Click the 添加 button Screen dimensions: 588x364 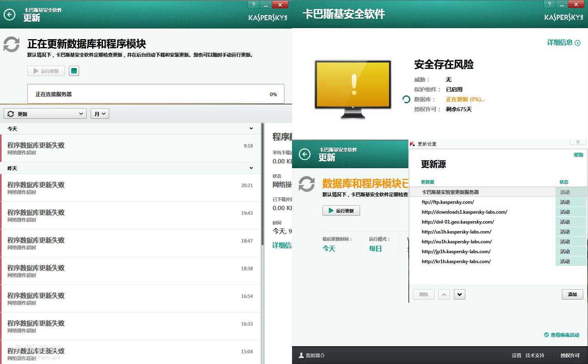coord(573,294)
